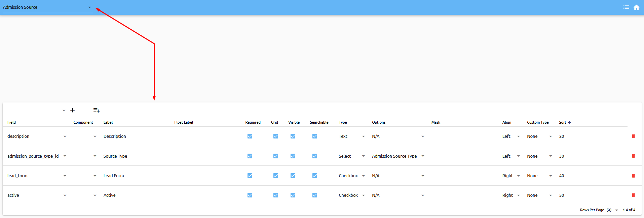The width and height of the screenshot is (644, 218).
Task: Delete the admission_source_type_id row
Action: point(633,156)
